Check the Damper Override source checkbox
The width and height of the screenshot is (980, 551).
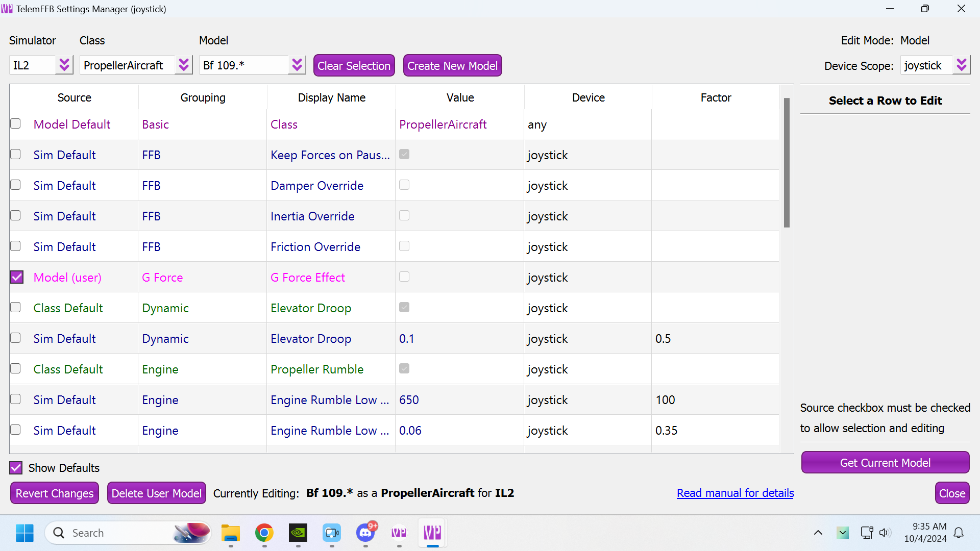16,185
